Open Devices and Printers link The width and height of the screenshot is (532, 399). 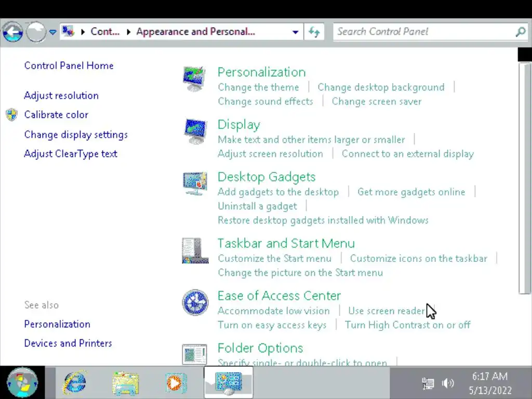click(68, 343)
